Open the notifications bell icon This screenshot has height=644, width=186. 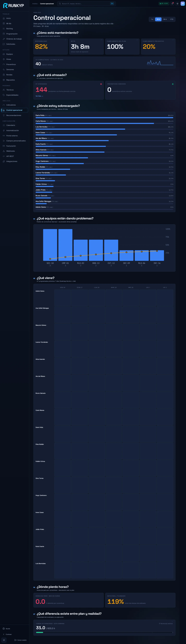[172, 4]
